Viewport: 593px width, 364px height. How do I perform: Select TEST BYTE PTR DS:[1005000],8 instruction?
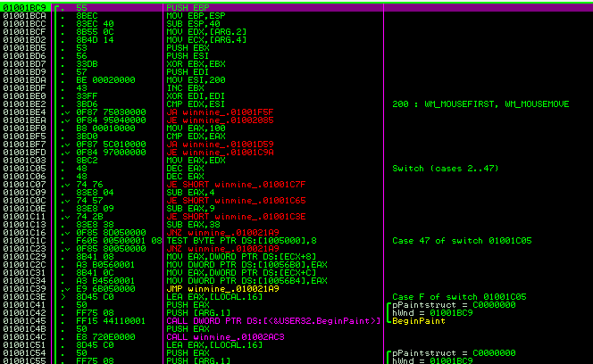click(x=241, y=240)
